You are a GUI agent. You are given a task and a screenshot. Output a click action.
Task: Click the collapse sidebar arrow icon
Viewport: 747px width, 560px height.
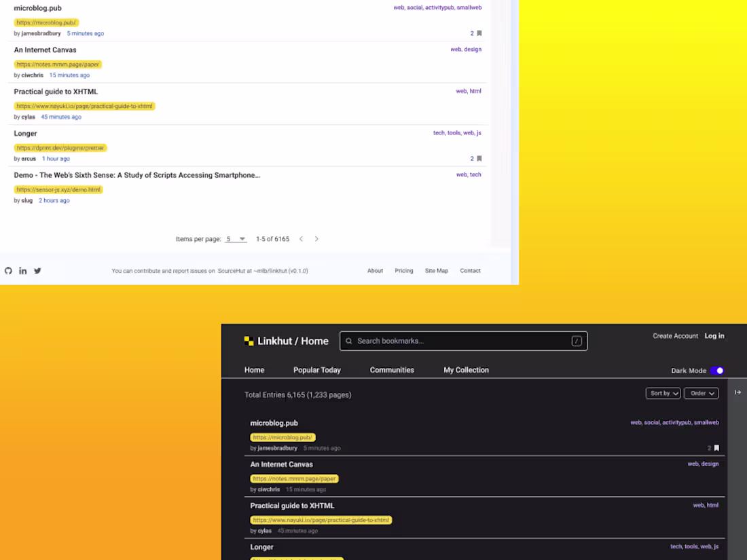click(737, 392)
